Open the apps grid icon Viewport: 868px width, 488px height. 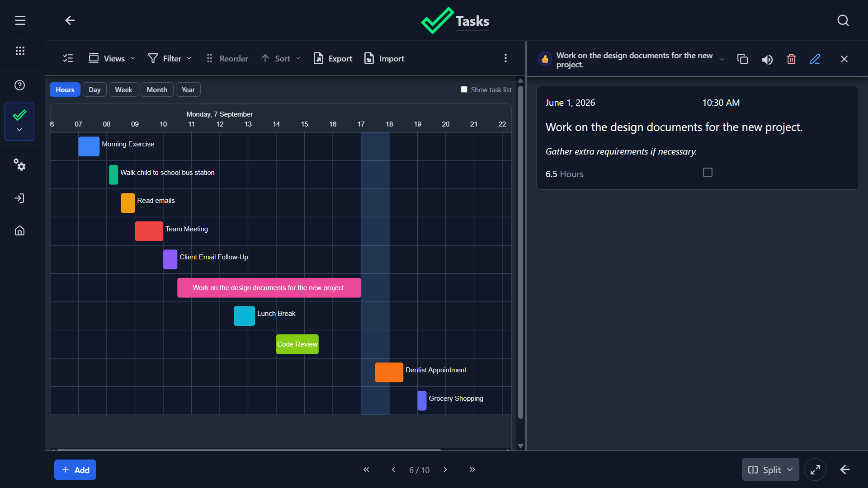[x=20, y=51]
